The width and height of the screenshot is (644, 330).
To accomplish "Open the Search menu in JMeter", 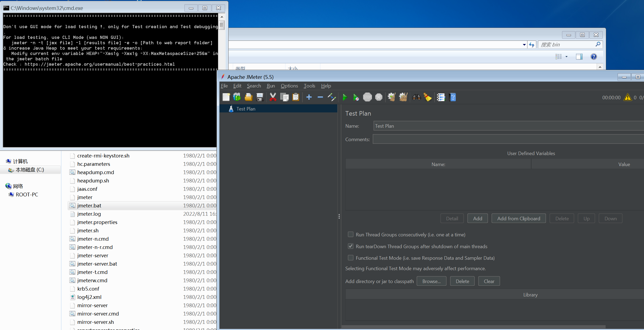I will [254, 86].
